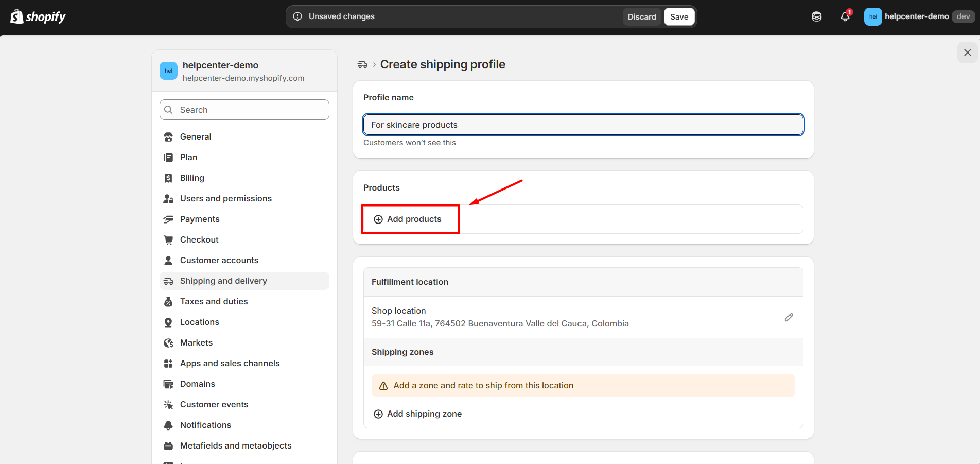Click the pencil icon to edit Shop location

click(789, 317)
